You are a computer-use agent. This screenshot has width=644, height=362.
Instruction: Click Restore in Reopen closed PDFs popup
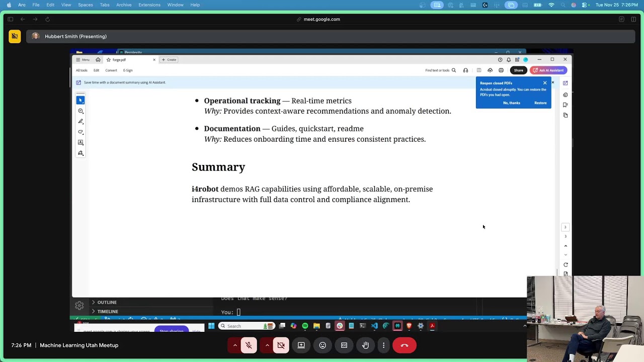pyautogui.click(x=540, y=103)
